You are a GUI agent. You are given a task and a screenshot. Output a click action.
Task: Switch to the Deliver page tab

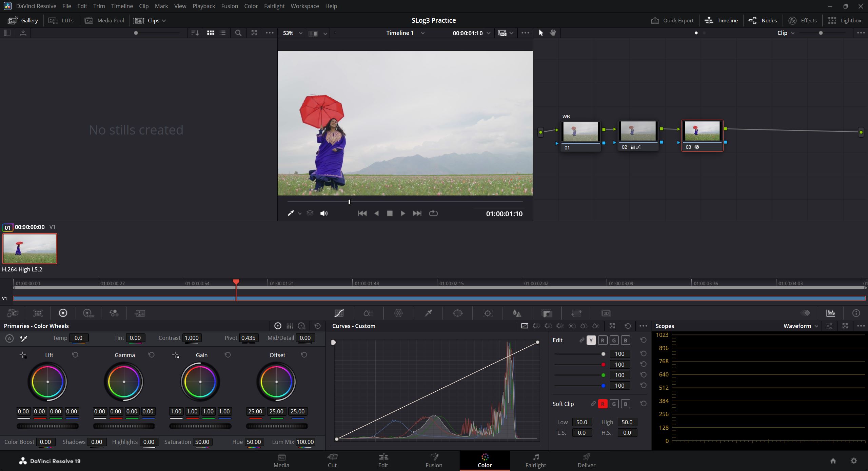coord(587,461)
